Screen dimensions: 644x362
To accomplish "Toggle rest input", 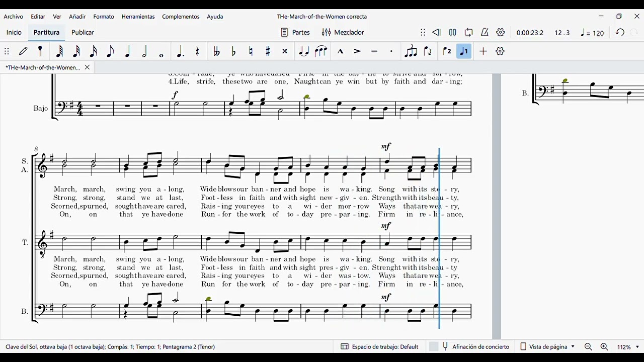I will click(x=197, y=51).
